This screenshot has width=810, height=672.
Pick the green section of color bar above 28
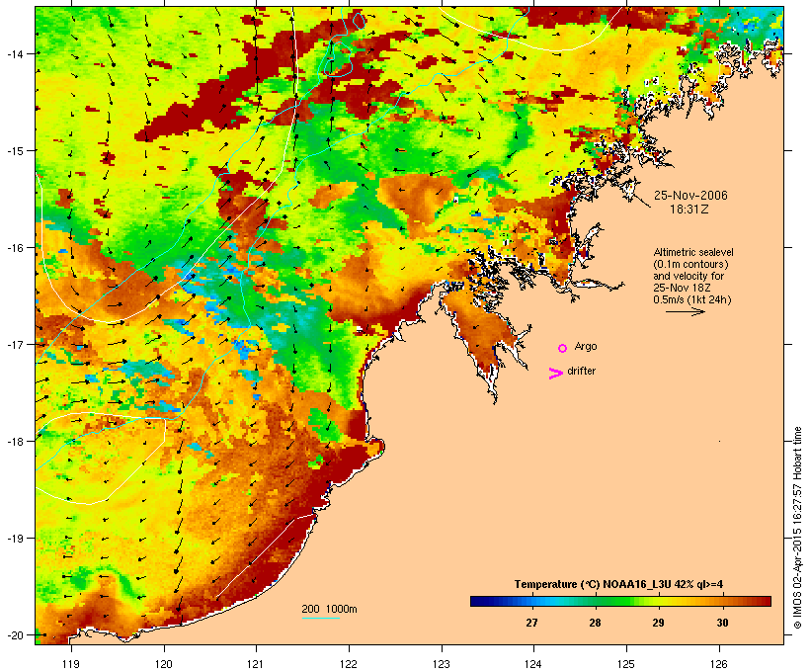(x=595, y=601)
